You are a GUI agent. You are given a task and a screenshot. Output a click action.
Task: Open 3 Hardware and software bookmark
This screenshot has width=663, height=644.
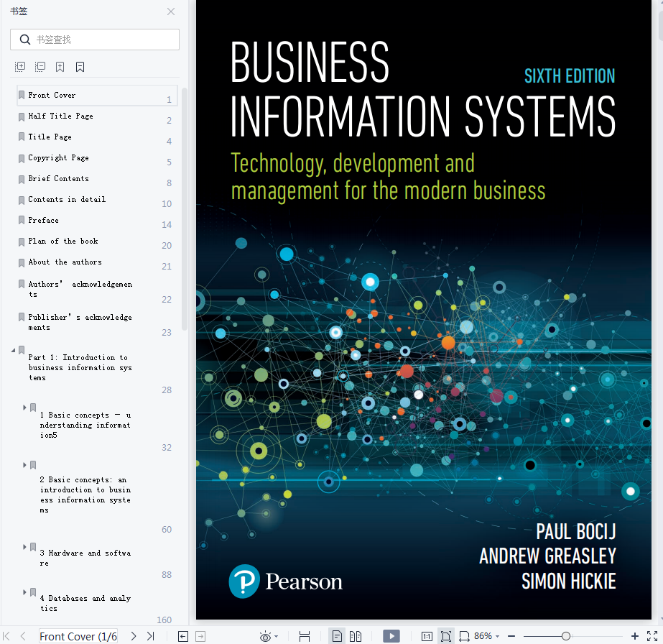85,558
